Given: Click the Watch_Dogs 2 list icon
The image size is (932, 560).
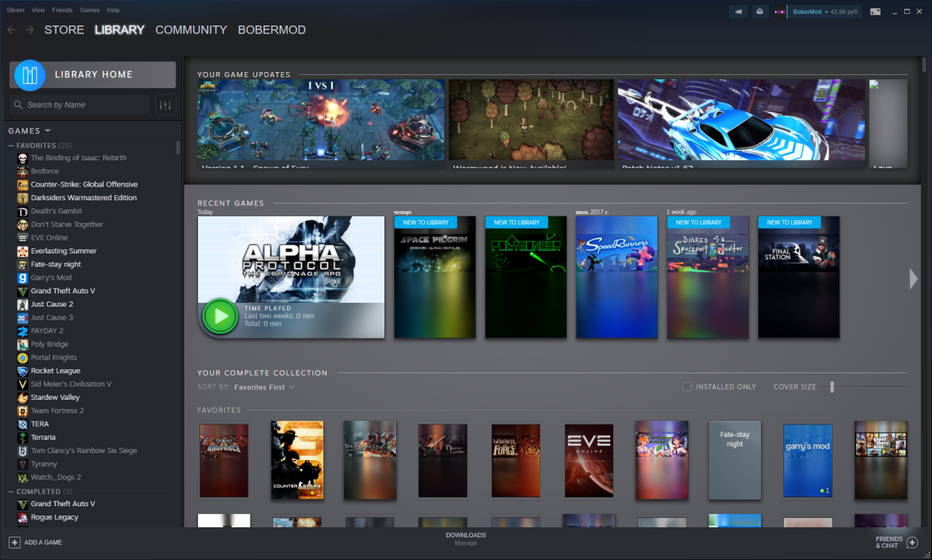Looking at the screenshot, I should pos(23,477).
